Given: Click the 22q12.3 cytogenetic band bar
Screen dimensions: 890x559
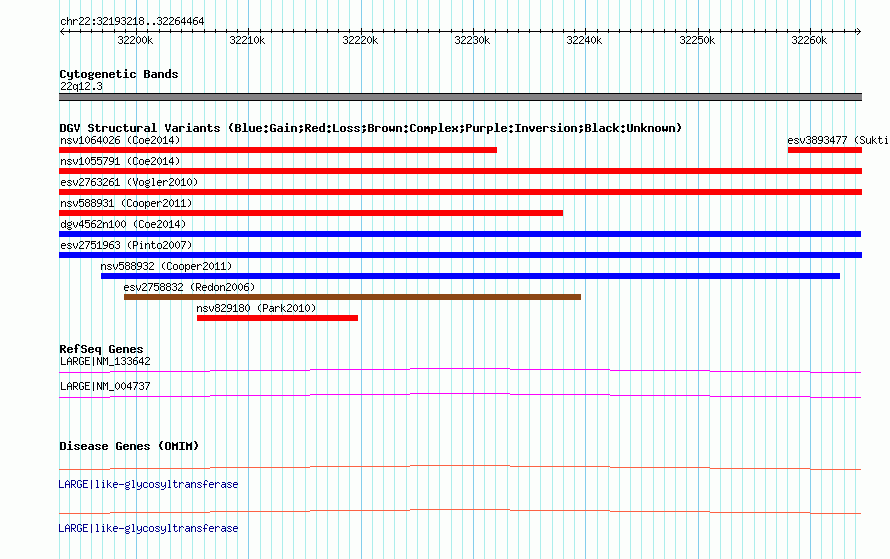Looking at the screenshot, I should 460,97.
